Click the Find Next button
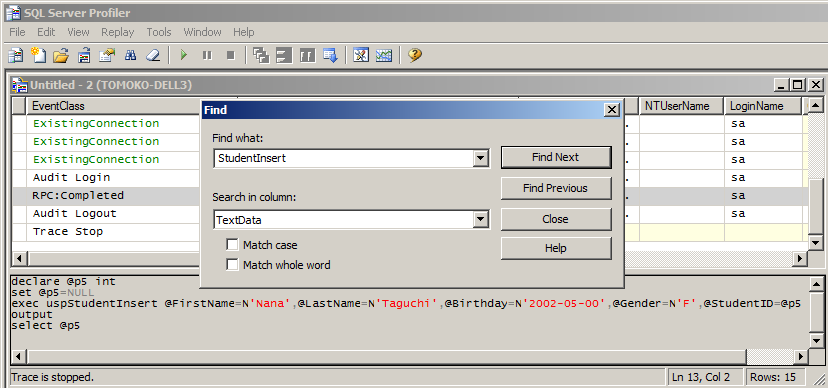828x388 pixels. pyautogui.click(x=556, y=157)
